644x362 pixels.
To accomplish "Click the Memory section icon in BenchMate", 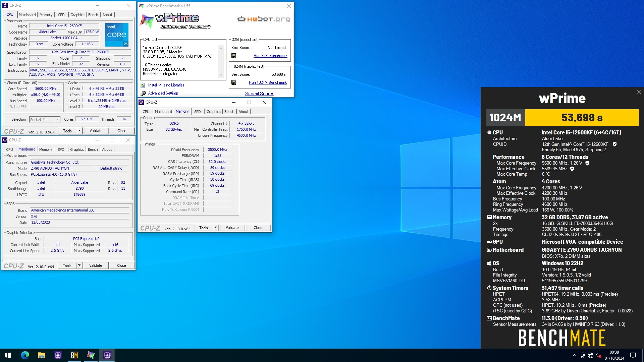I will click(489, 217).
